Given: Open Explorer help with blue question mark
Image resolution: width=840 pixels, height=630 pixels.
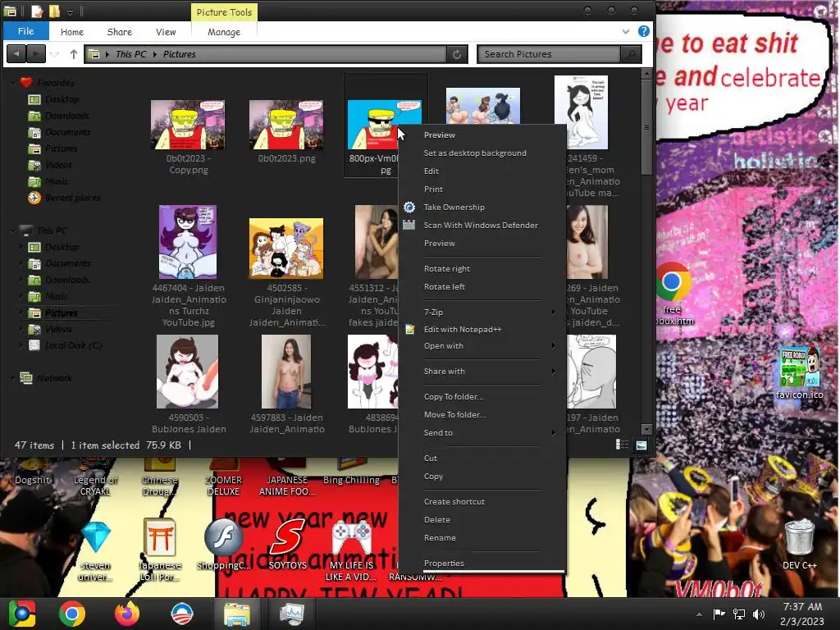Looking at the screenshot, I should [644, 31].
